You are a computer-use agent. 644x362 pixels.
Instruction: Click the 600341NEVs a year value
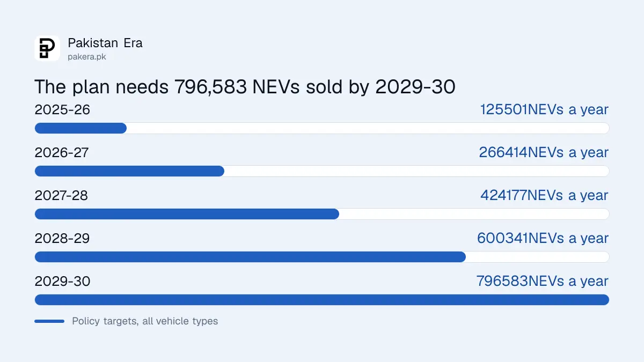[x=543, y=239]
